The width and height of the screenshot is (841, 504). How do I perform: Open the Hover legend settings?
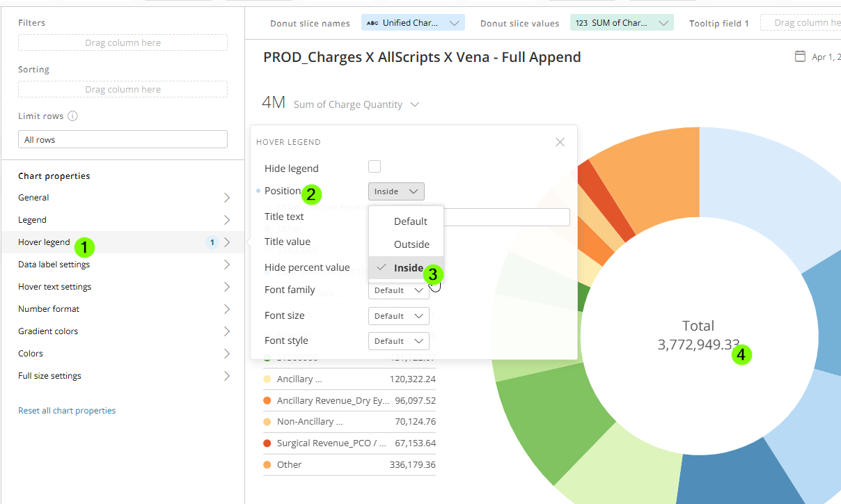pyautogui.click(x=123, y=242)
